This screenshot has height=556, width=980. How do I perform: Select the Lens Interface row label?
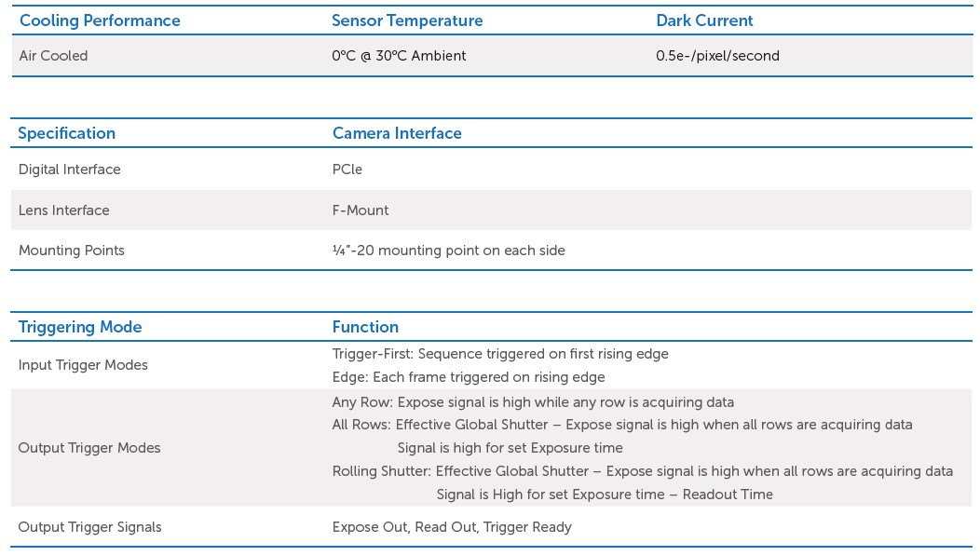click(63, 210)
